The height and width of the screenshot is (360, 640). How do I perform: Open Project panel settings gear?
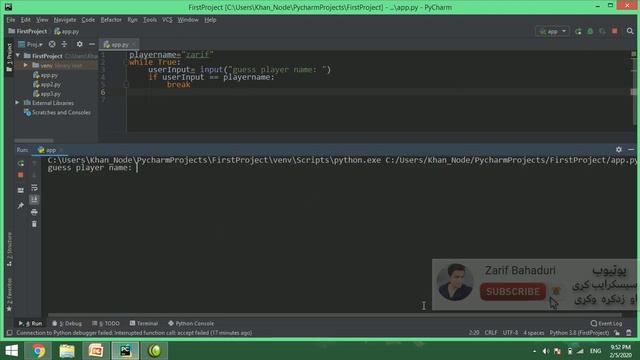click(80, 44)
